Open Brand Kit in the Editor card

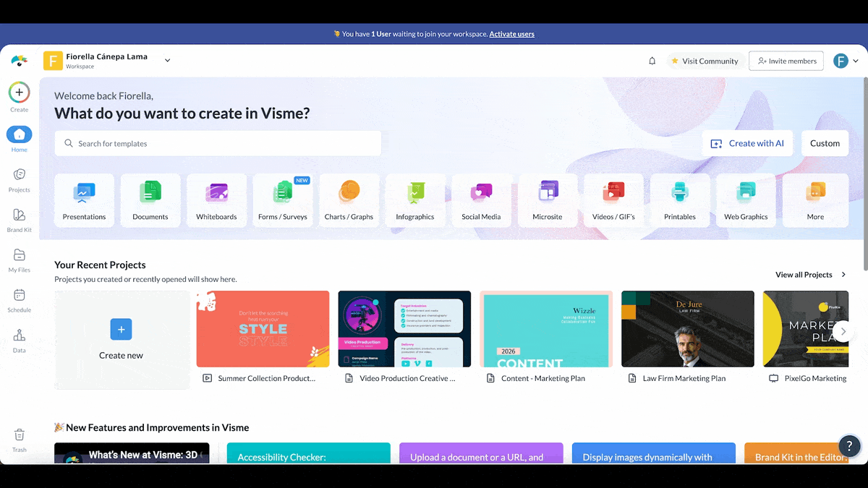797,453
